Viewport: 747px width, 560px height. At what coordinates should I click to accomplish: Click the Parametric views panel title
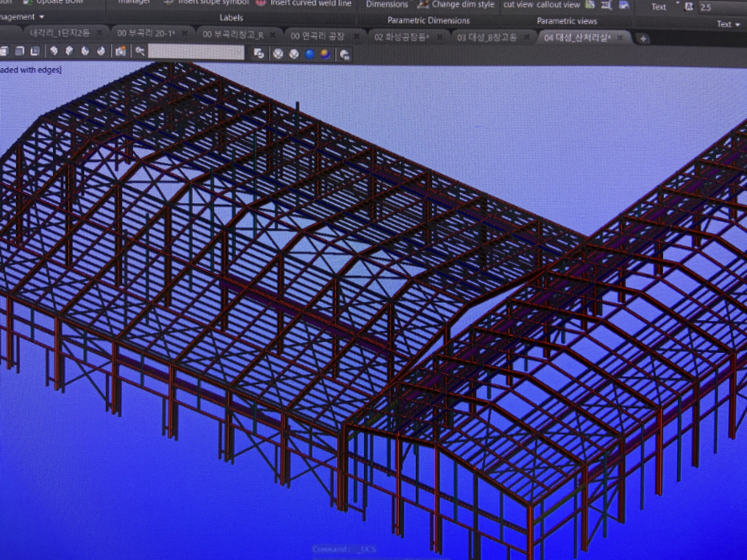tap(567, 21)
